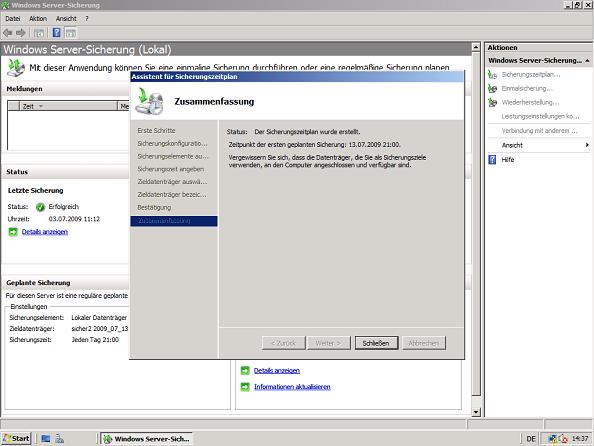Click the blue Help toolbar icon
The height and width of the screenshot is (446, 594).
56,33
